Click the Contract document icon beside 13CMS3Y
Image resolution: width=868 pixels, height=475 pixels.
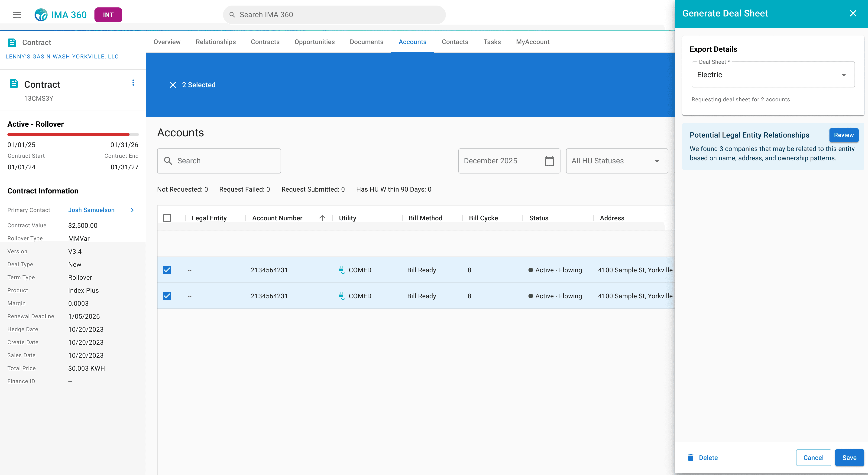click(x=14, y=84)
